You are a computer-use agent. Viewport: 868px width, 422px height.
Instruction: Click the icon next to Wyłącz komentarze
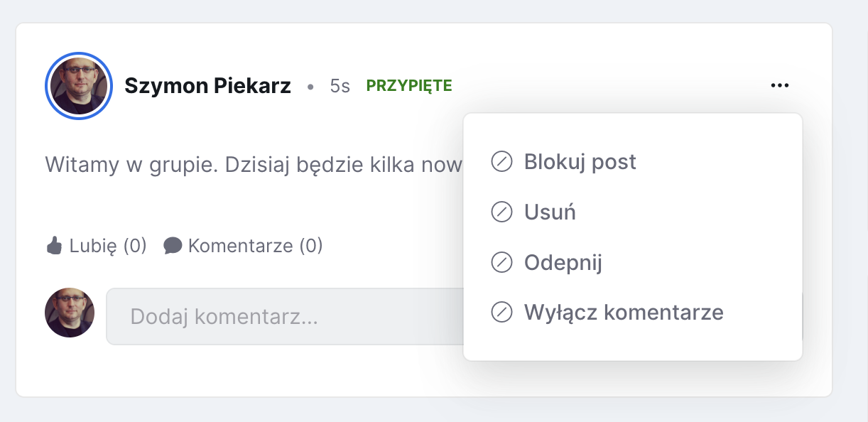[501, 313]
